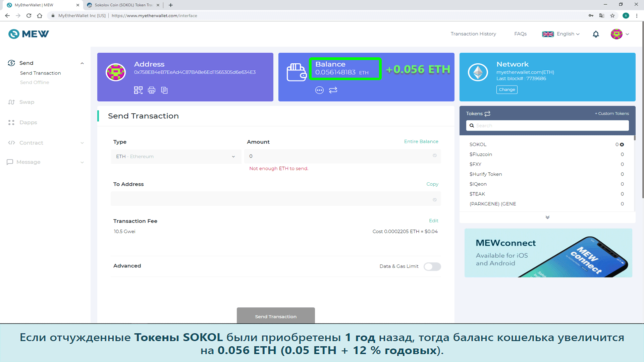Click the wallet balance icon
644x362 pixels.
[297, 72]
